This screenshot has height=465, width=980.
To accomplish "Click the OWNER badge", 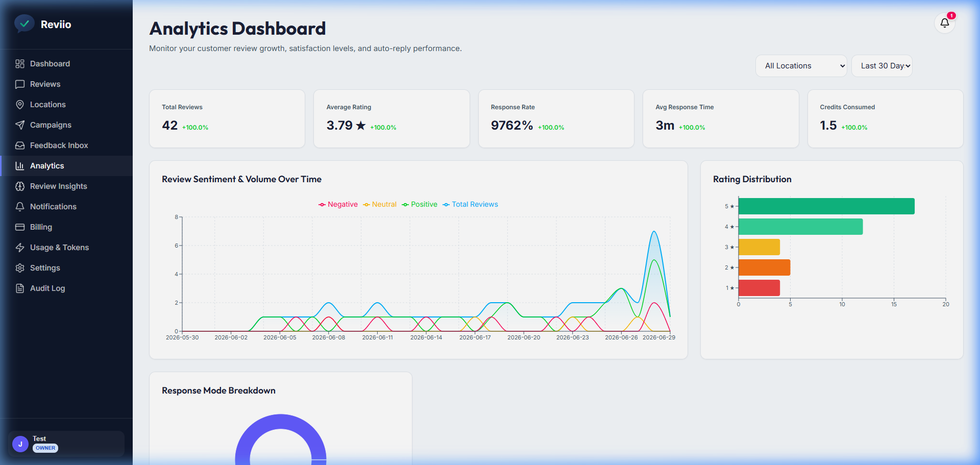I will [45, 448].
